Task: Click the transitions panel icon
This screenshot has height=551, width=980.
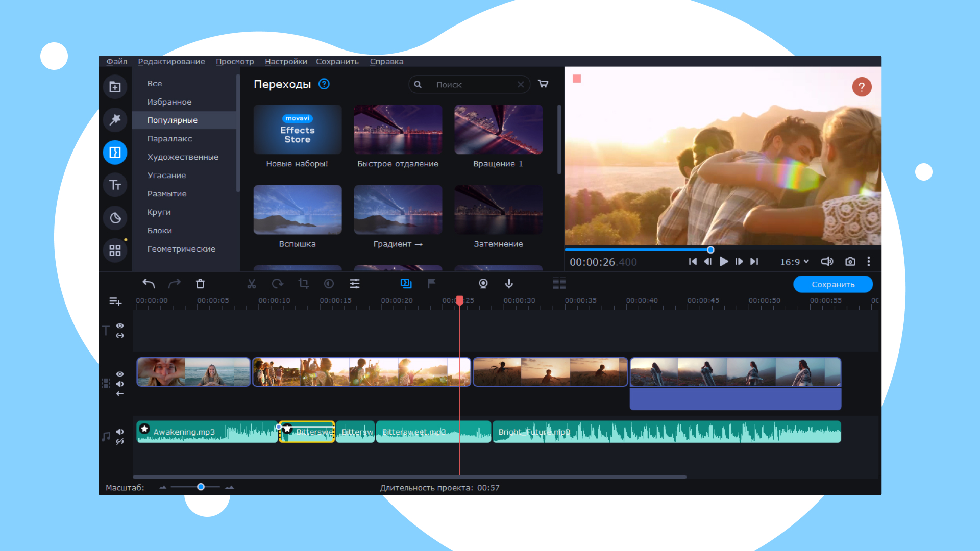Action: click(115, 152)
